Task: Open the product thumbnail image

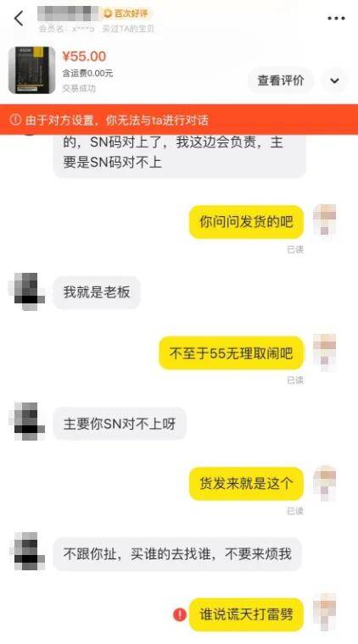Action: [x=31, y=70]
